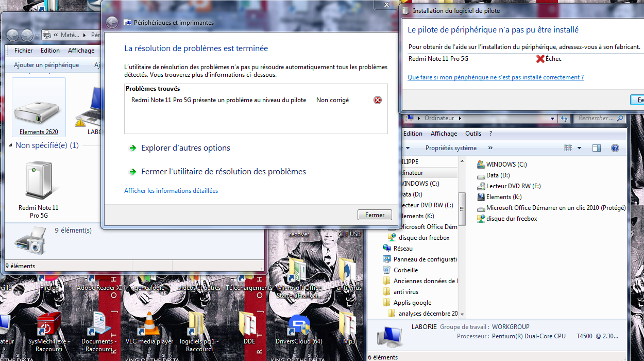Open the ? help menu in Ordinateur window

pos(490,134)
